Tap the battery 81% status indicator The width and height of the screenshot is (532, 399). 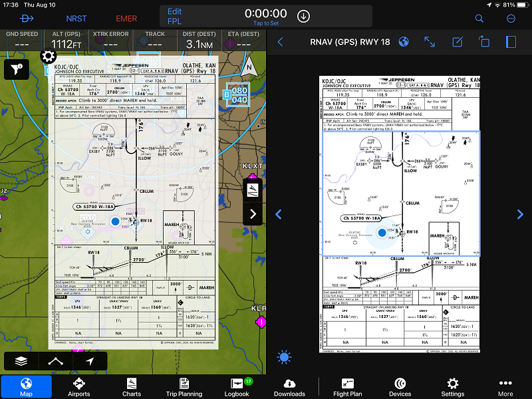pos(516,5)
